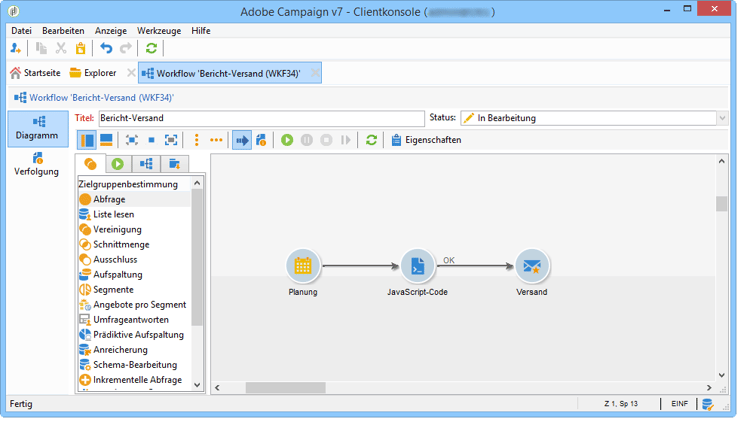Click the user connection icon at toolbar start
This screenshot has width=750, height=428.
tap(16, 49)
